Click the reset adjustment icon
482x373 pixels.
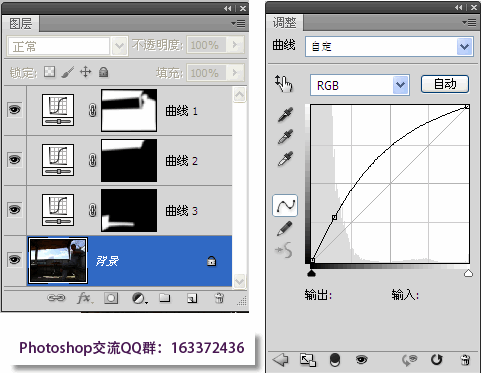pos(436,360)
